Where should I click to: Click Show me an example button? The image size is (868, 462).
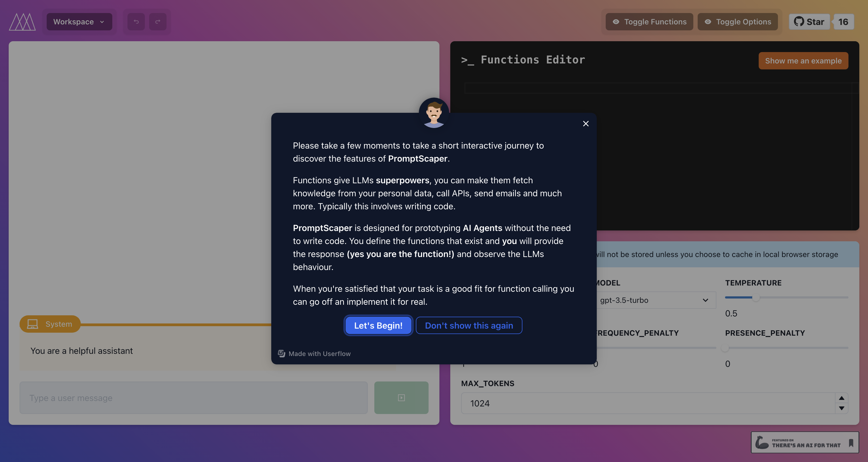[803, 61]
